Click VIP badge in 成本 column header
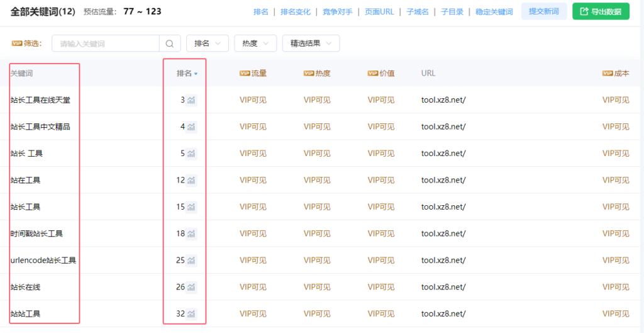The height and width of the screenshot is (333, 644). (608, 73)
